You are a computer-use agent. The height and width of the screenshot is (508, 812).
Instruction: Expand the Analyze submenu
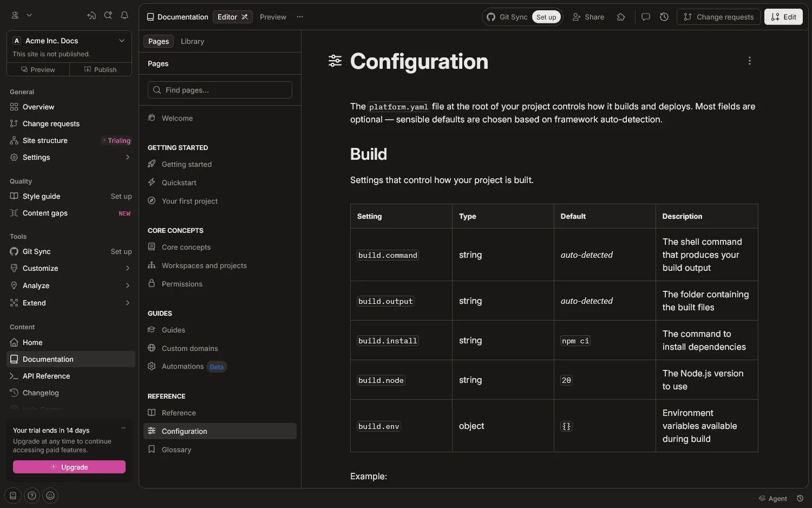pos(128,285)
